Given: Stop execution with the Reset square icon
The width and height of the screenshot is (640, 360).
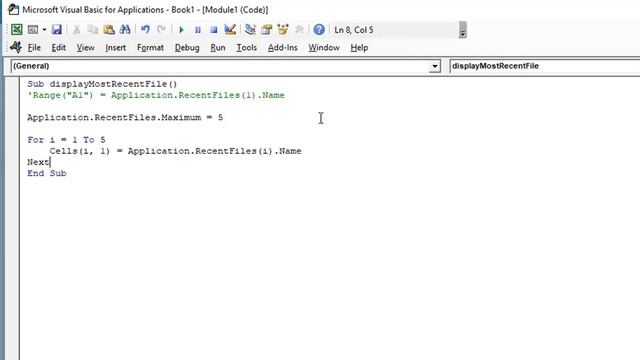Looking at the screenshot, I should tap(213, 30).
